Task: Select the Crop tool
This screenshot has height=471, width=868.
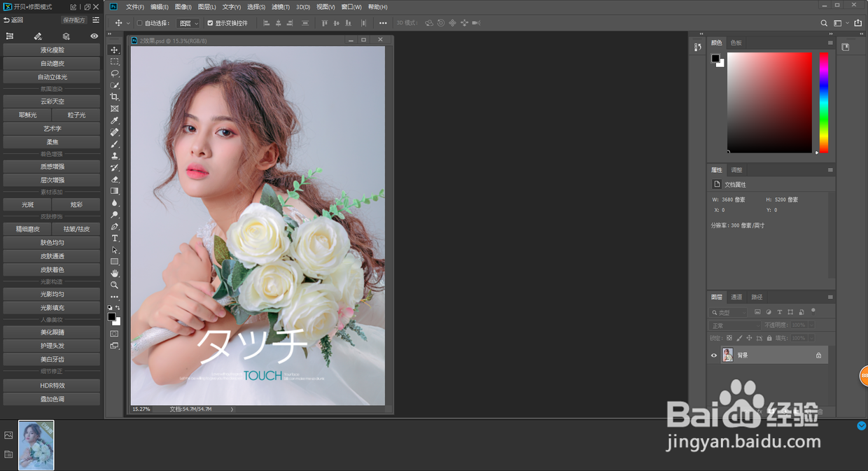Action: 115,97
